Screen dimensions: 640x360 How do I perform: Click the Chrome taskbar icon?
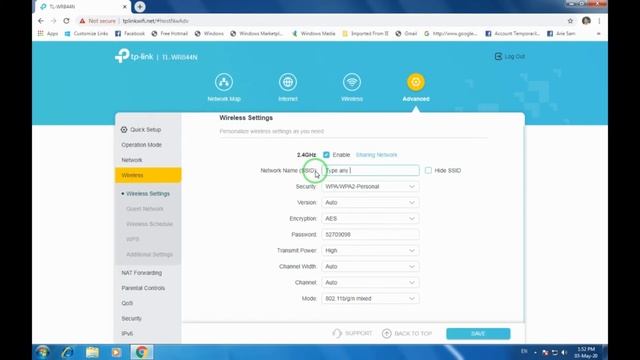[x=142, y=352]
